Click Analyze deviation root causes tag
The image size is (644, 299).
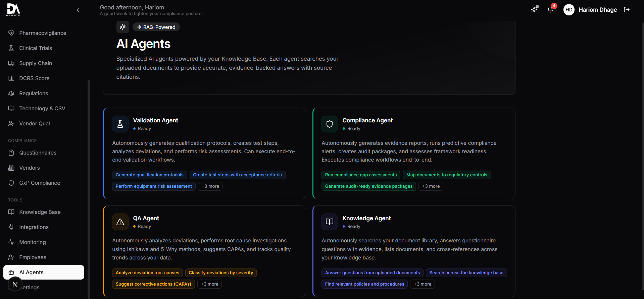pos(147,273)
